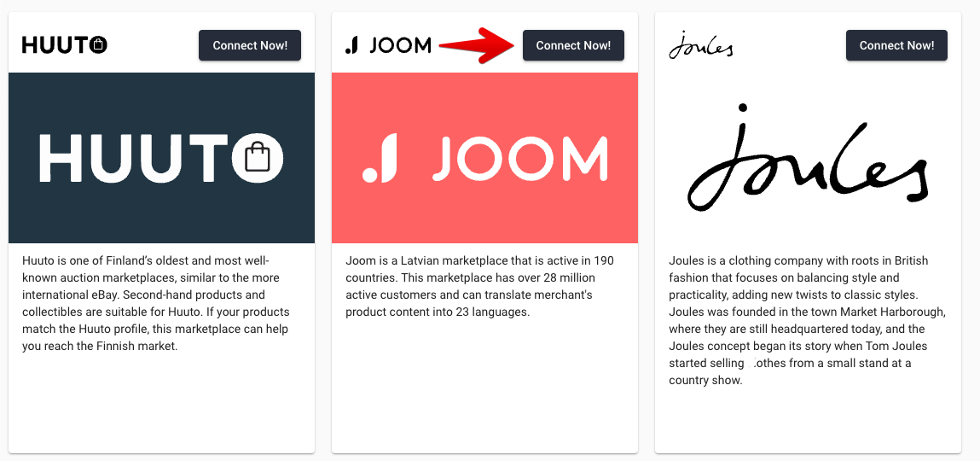Click the small J icon beside JOOM header text
Viewport: 980px width, 461px height.
tap(352, 45)
